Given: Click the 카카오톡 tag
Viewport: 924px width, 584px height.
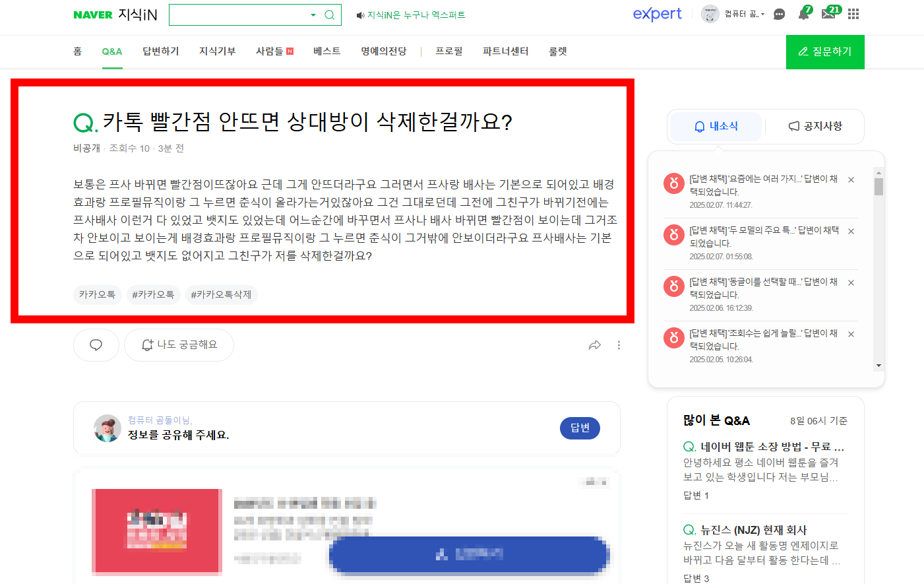Looking at the screenshot, I should tap(97, 294).
